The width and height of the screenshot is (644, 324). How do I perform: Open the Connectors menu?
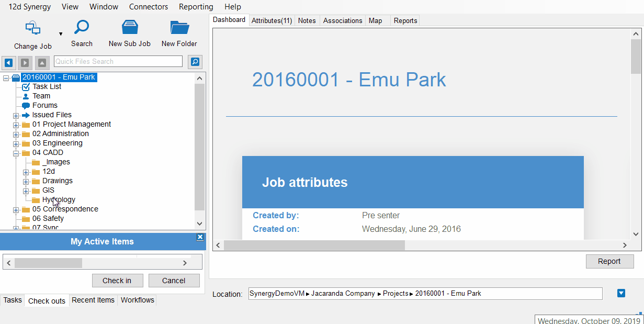coord(149,7)
